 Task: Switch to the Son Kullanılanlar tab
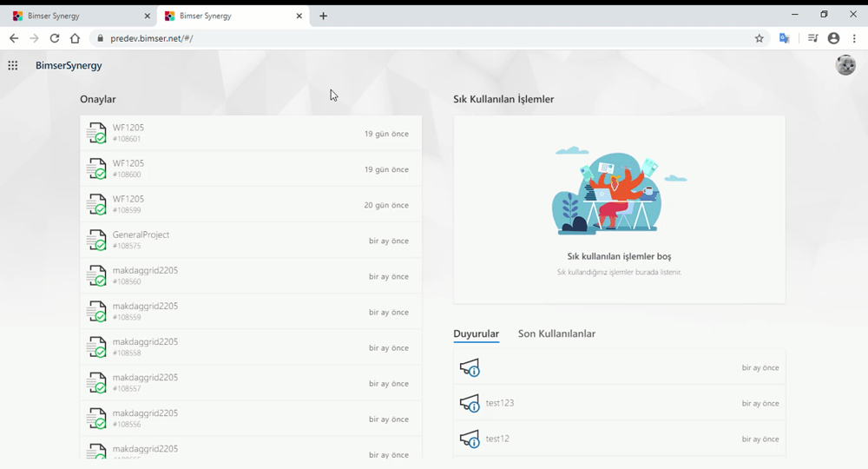click(556, 334)
